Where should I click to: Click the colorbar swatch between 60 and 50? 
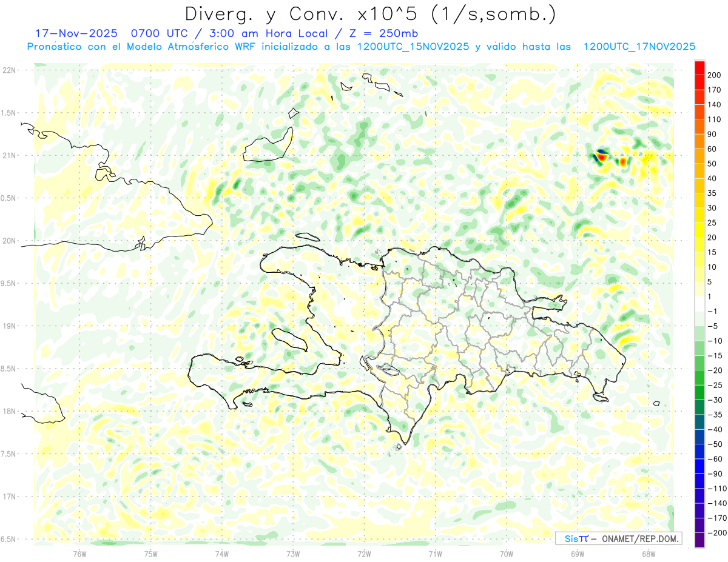pyautogui.click(x=699, y=156)
